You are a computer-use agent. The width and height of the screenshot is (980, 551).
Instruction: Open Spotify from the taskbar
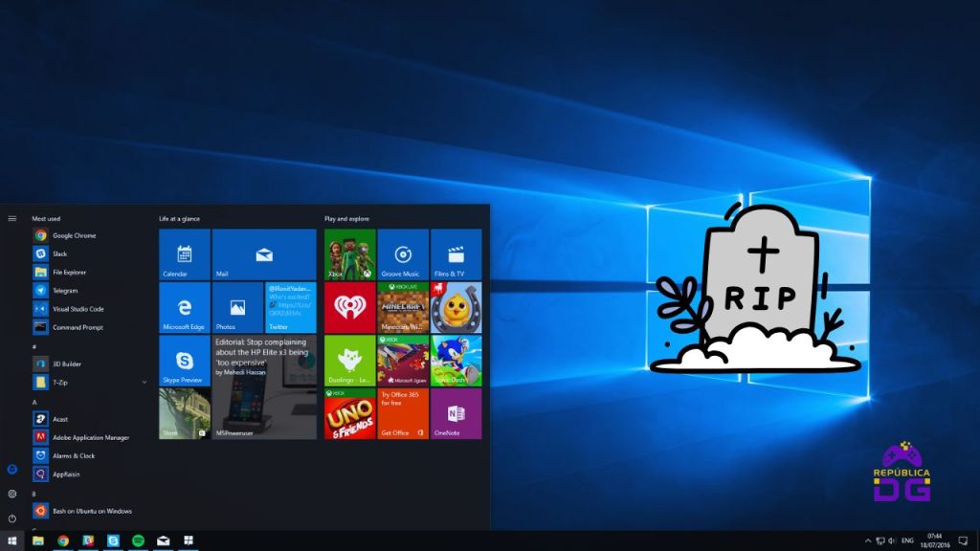[x=138, y=540]
